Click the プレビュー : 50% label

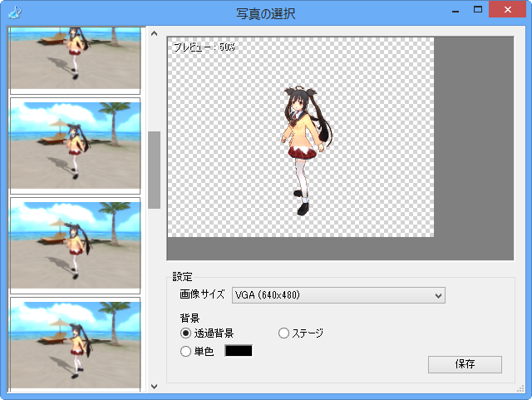coord(204,47)
